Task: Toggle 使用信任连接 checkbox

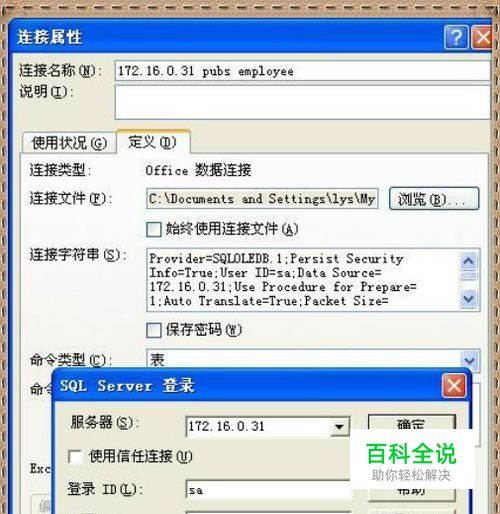Action: [75, 457]
